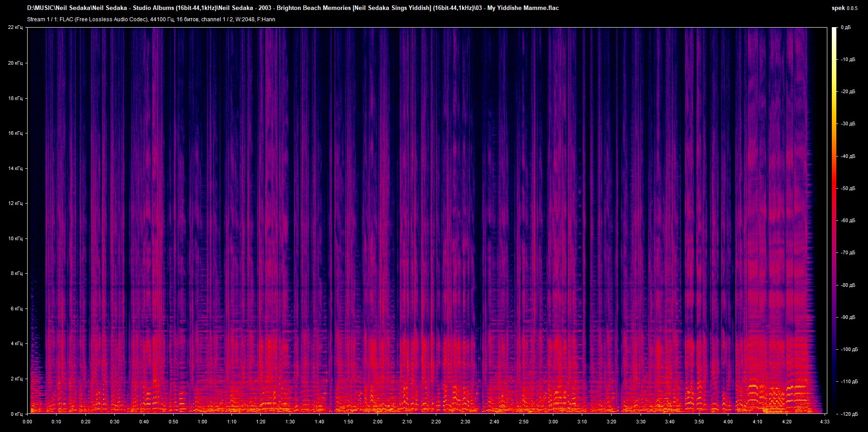This screenshot has width=868, height=432.
Task: Click the '18 кГц' frequency axis label
Action: tap(15, 98)
